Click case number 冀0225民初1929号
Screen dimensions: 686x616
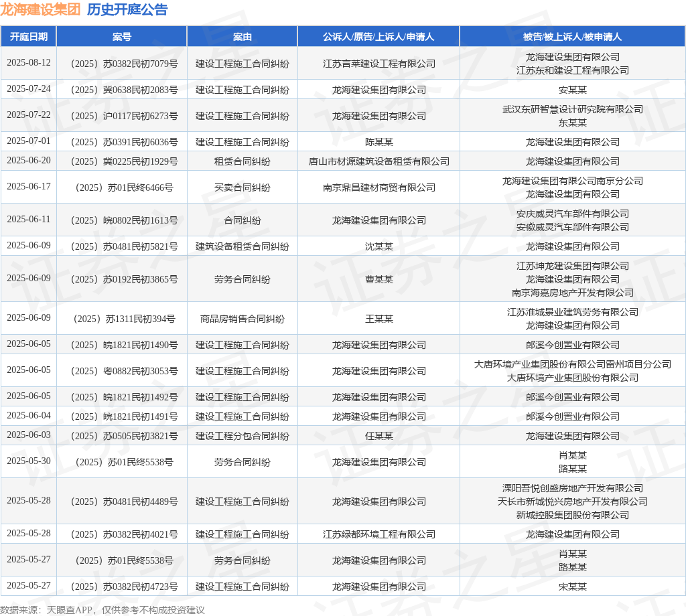(x=124, y=162)
